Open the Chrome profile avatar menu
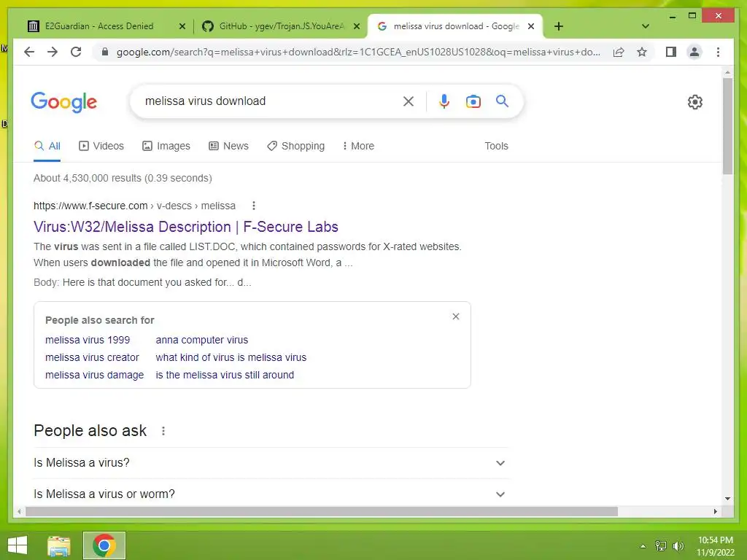The width and height of the screenshot is (747, 560). (694, 52)
